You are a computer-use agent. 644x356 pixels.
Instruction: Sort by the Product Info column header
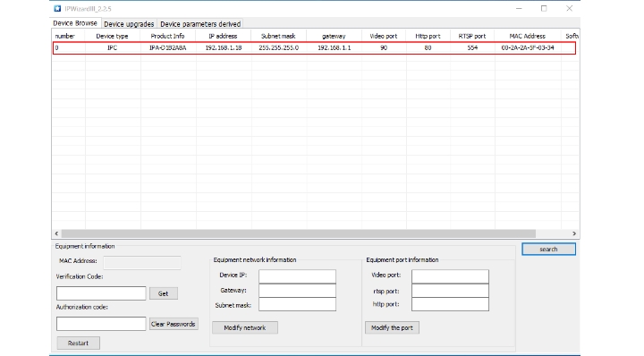(167, 36)
